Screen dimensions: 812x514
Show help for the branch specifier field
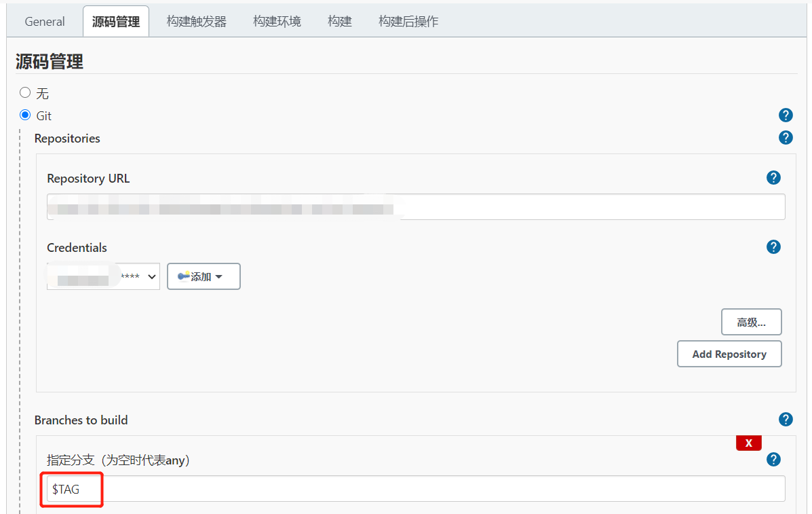pyautogui.click(x=773, y=460)
